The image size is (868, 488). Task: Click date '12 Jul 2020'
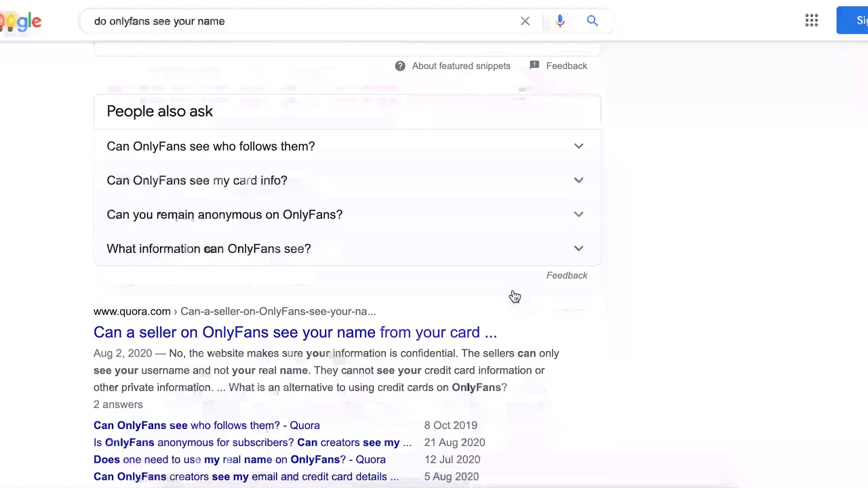(x=452, y=460)
